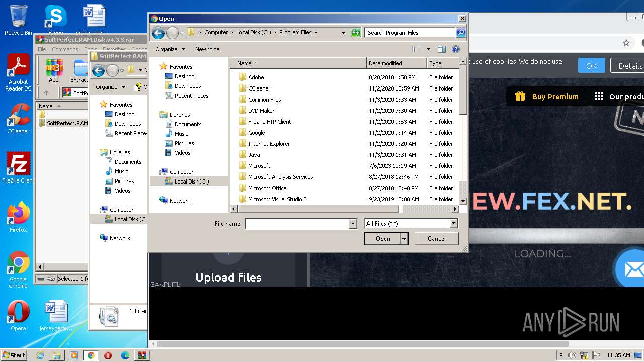Bookmark the page with star icon

pos(626,43)
